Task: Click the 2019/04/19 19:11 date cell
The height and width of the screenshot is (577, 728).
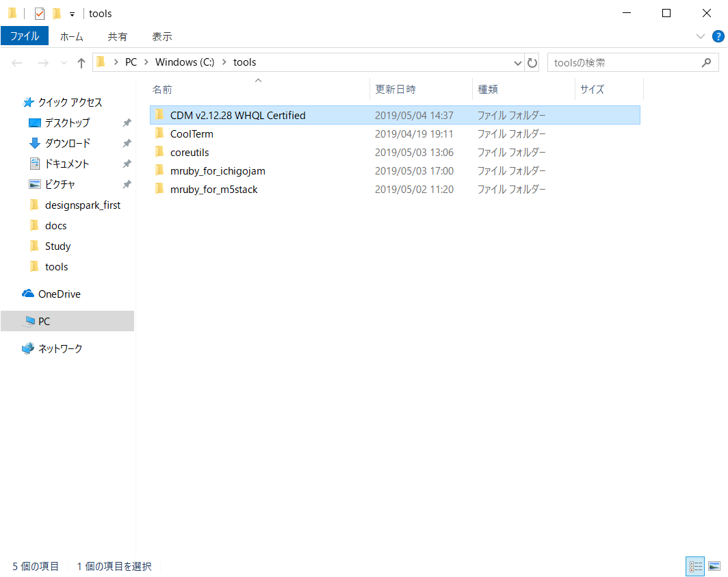Action: point(414,133)
